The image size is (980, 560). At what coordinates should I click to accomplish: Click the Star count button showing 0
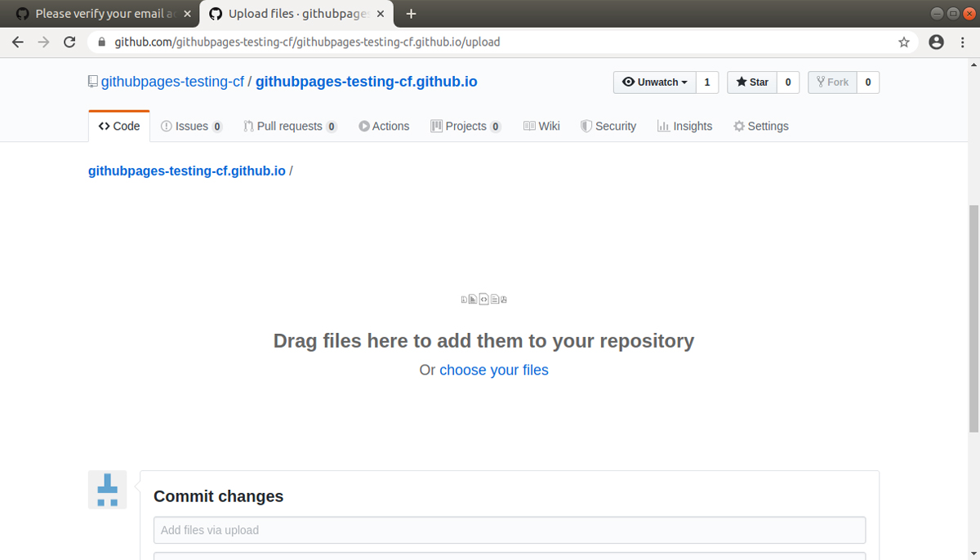pyautogui.click(x=787, y=82)
